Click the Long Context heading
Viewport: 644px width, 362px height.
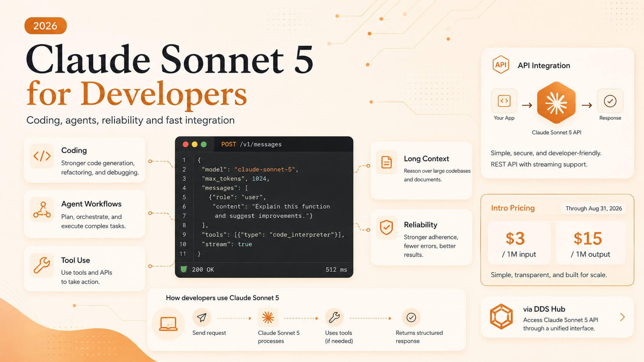tap(426, 158)
